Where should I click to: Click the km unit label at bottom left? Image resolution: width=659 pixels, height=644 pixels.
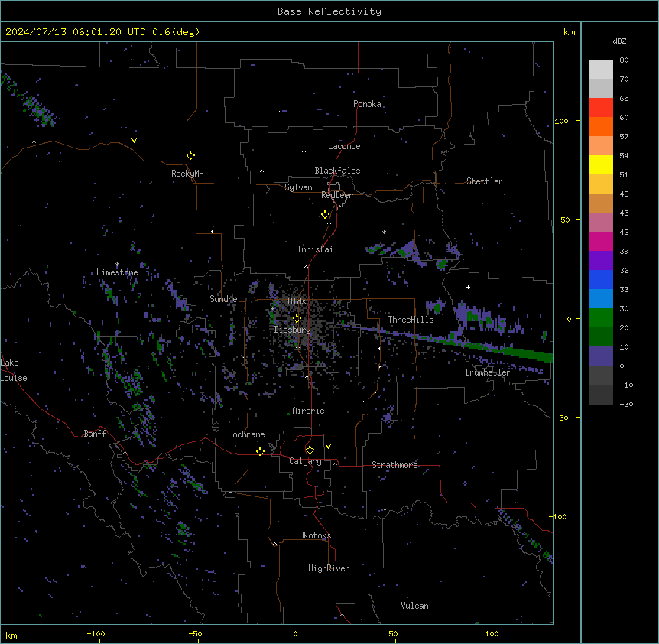11,635
